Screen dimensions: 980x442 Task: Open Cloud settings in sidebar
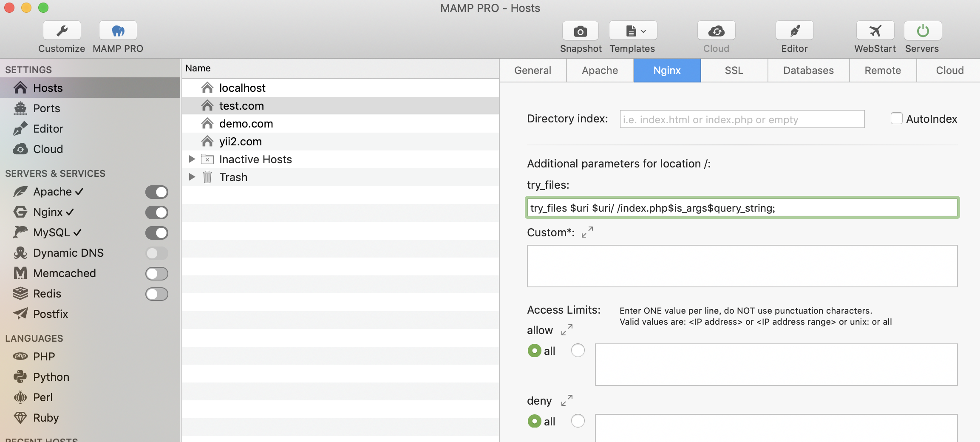[x=90, y=149]
